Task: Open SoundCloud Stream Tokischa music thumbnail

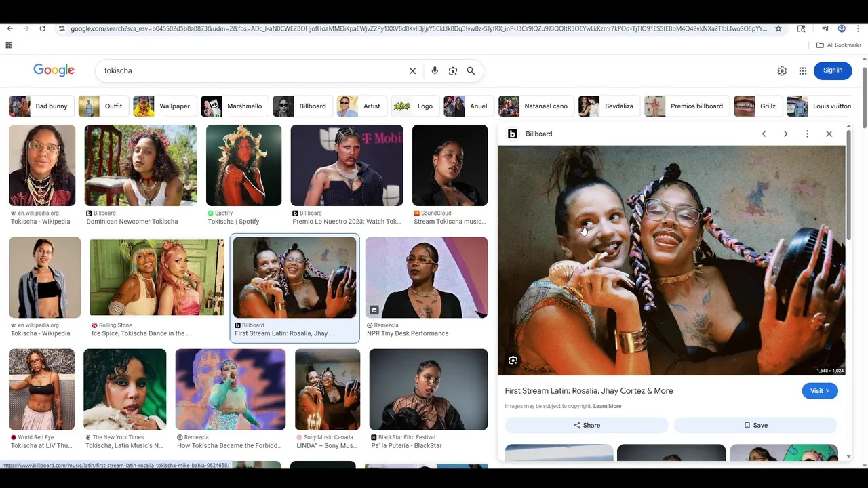Action: pos(450,165)
